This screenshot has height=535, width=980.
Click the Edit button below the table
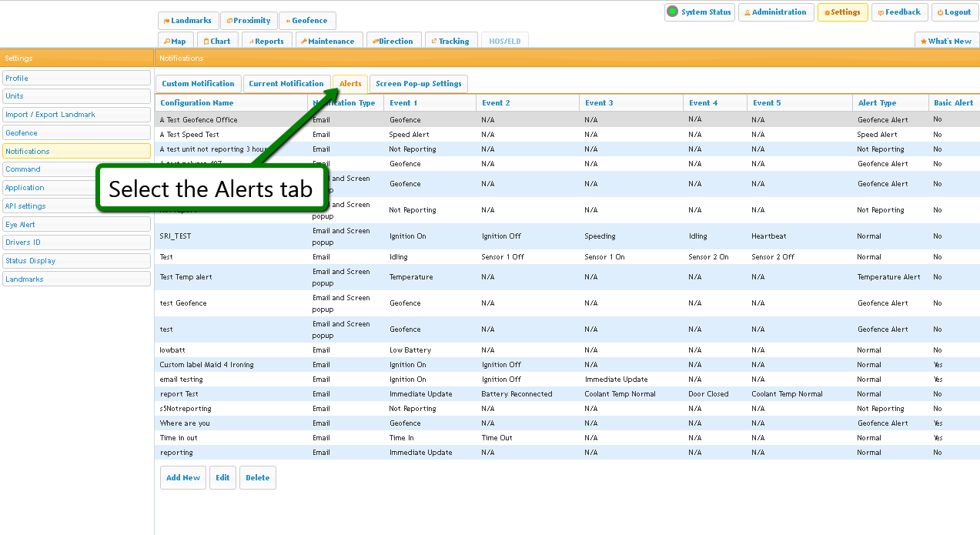(x=222, y=478)
